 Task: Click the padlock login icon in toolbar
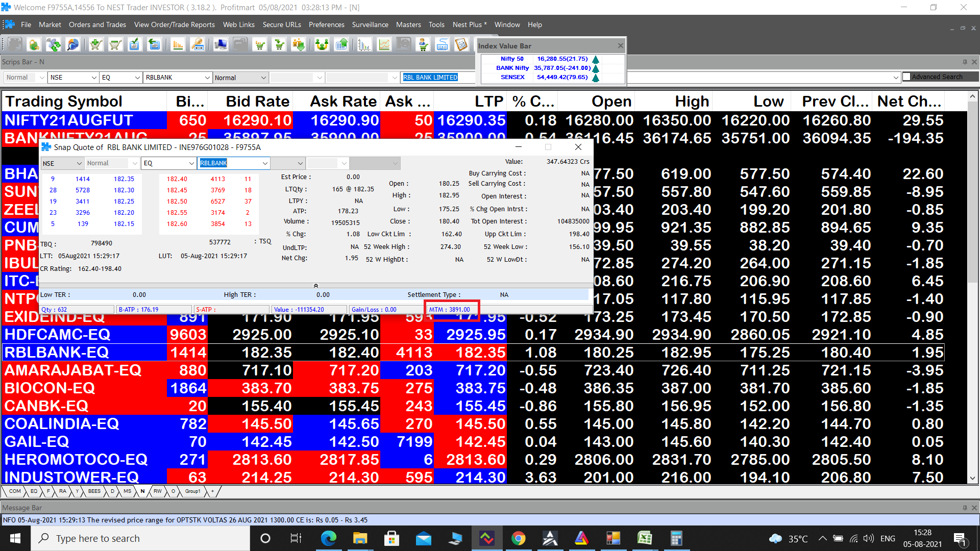pos(34,45)
